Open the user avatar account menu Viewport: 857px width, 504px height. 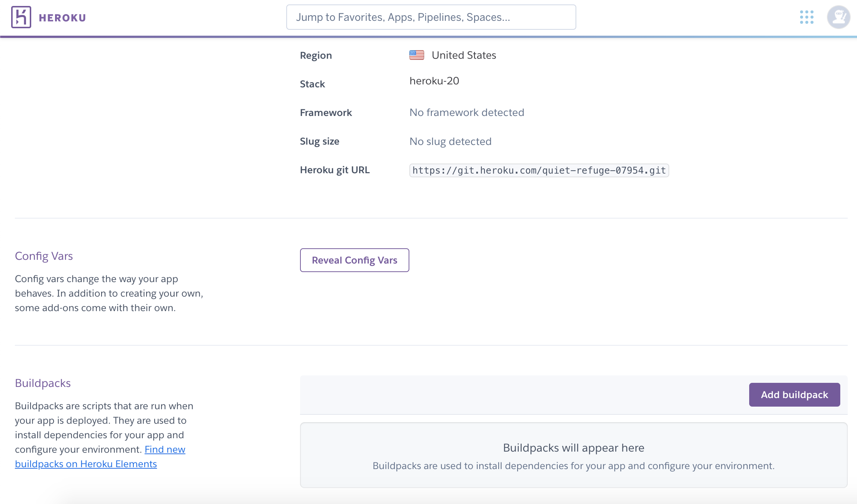(x=838, y=17)
